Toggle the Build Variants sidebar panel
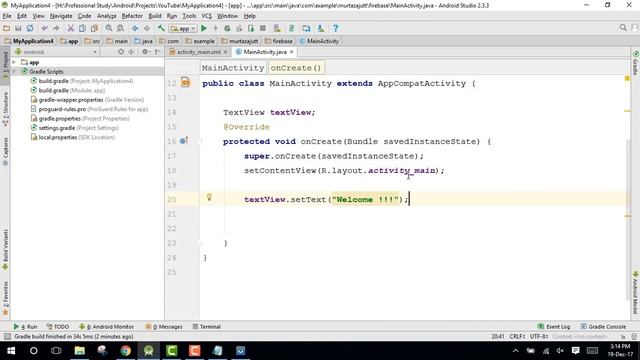 click(x=5, y=249)
